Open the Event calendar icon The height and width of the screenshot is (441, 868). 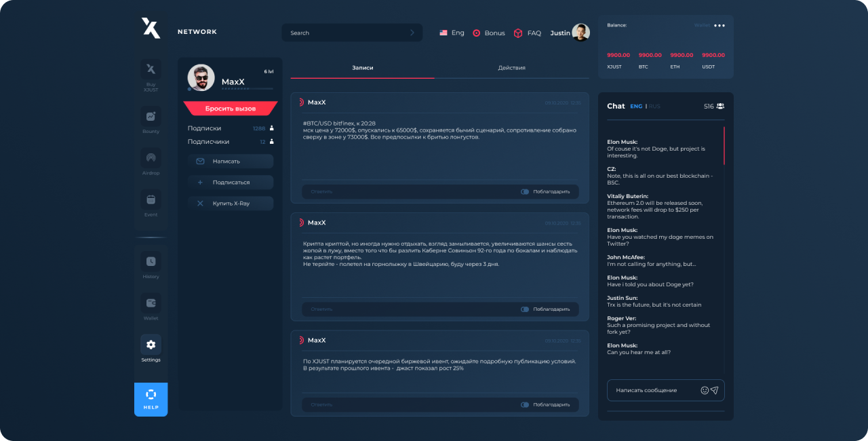point(151,199)
